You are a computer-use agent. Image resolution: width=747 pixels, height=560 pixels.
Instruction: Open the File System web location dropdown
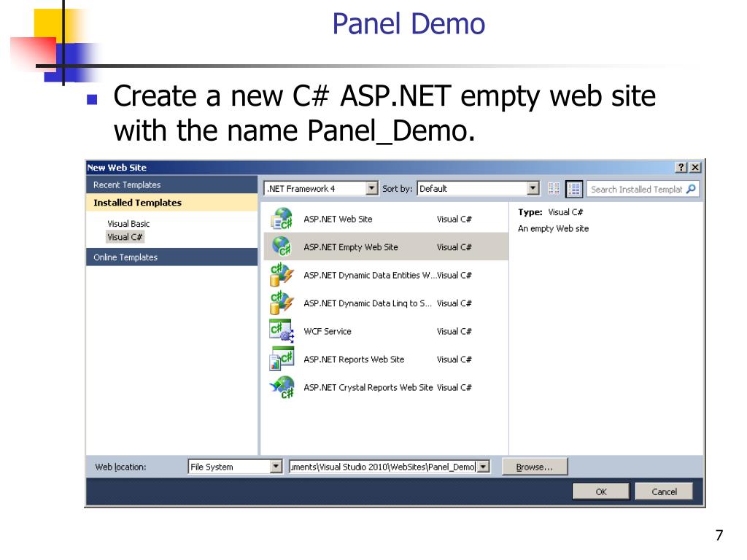pos(276,467)
